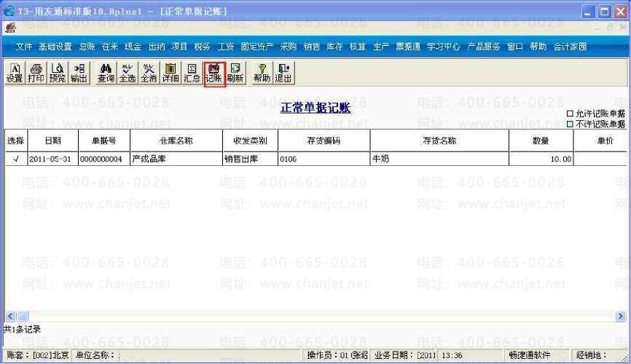Screen dimensions: 631x364
Task: Open the 核算 menu
Action: (x=357, y=47)
